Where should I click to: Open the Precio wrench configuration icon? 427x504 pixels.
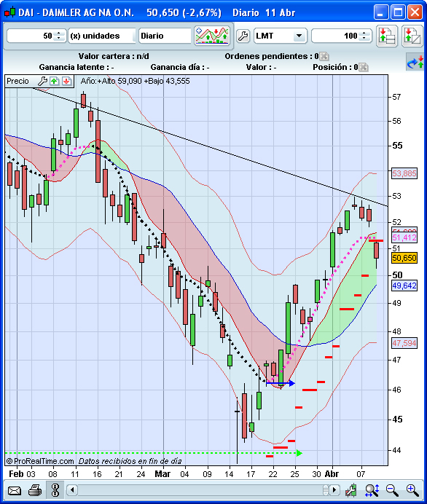42,81
